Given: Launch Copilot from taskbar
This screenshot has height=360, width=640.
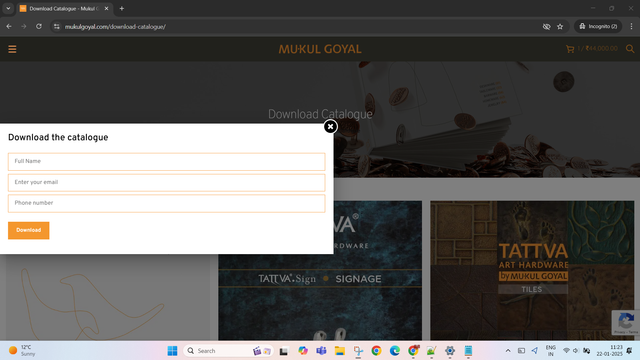Looking at the screenshot, I should click(302, 351).
